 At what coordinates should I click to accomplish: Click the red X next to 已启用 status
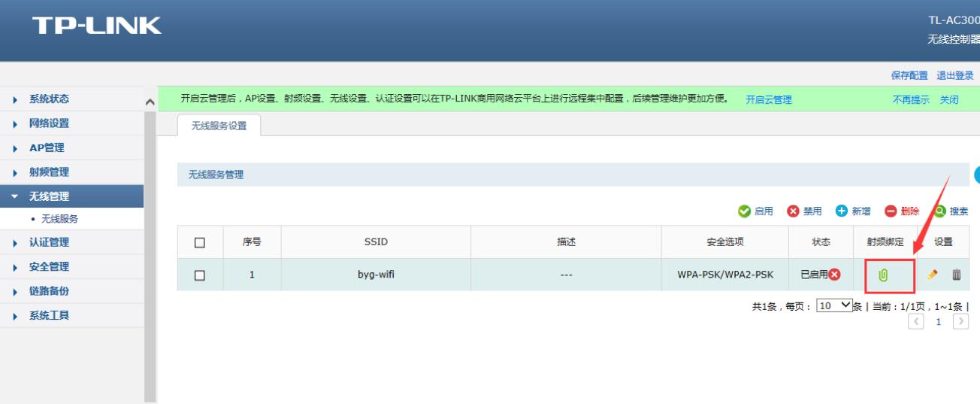pos(834,275)
